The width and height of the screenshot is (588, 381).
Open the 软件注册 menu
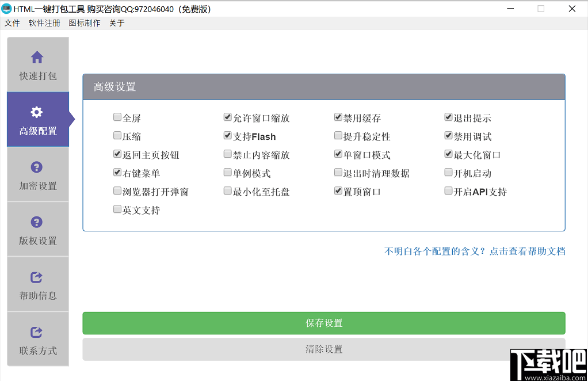[x=44, y=23]
